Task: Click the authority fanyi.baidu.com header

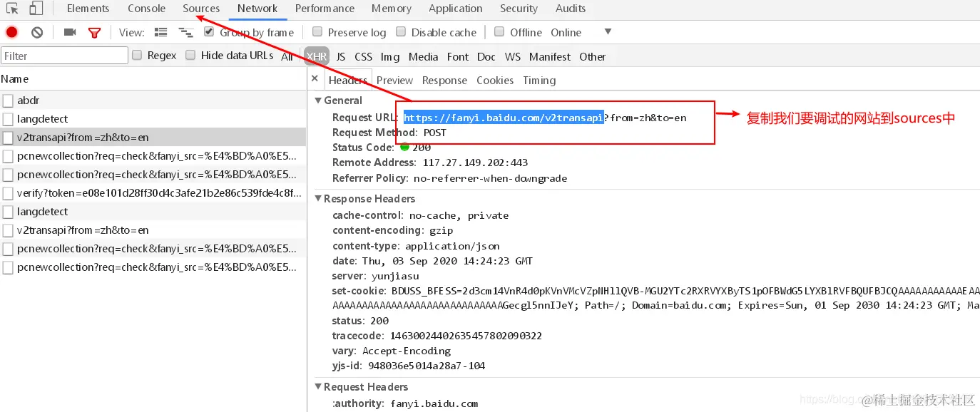Action: [x=405, y=403]
